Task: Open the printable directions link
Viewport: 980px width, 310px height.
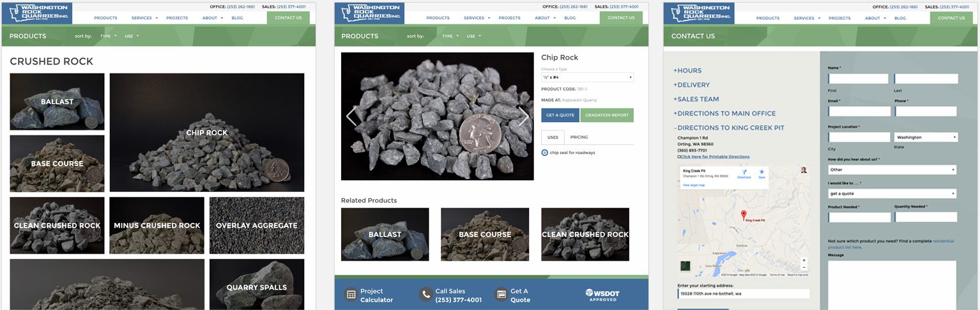Action: coord(714,157)
